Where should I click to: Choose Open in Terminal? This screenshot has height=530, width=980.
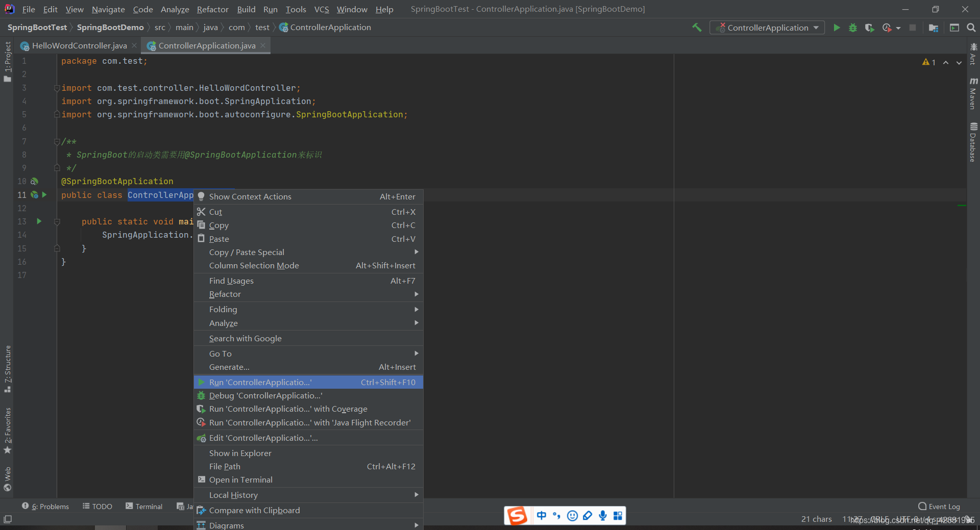click(x=308, y=479)
